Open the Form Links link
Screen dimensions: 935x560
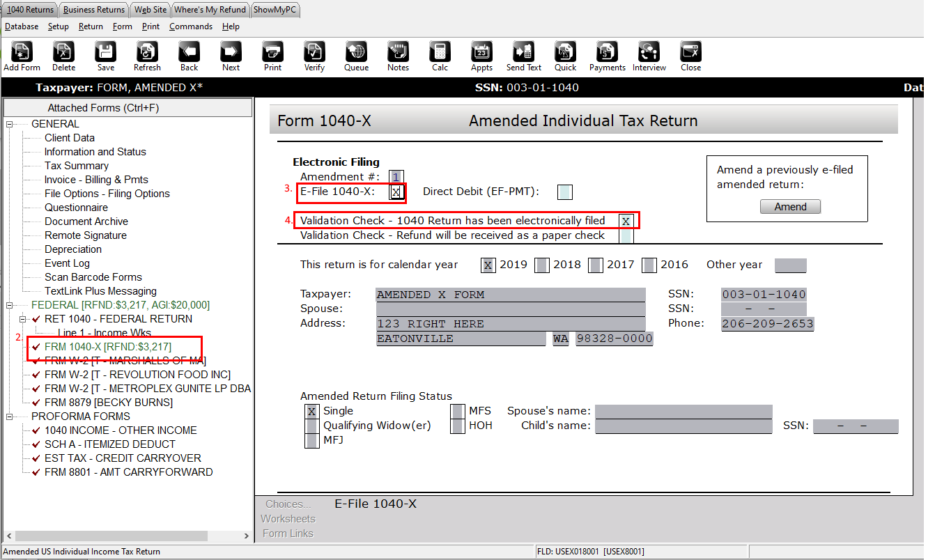[288, 534]
